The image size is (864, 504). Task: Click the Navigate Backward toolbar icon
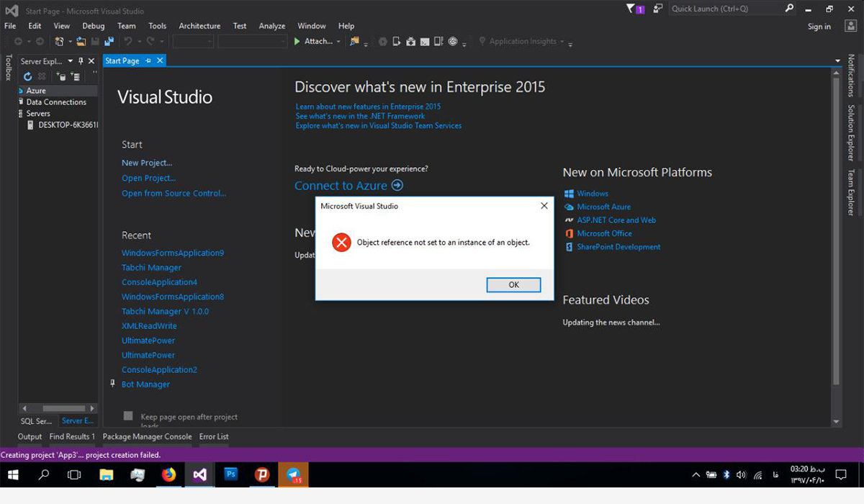tap(18, 42)
